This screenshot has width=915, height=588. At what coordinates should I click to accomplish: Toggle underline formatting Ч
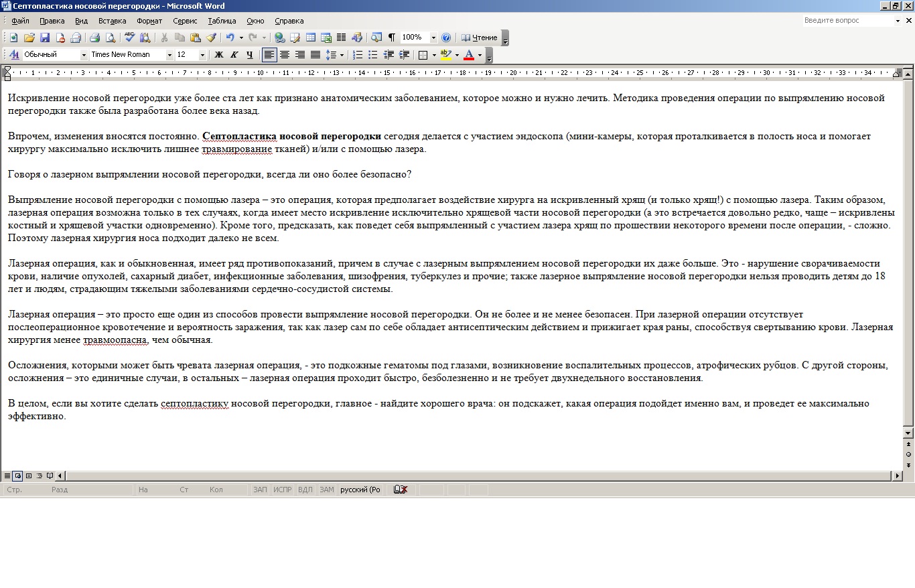click(249, 55)
